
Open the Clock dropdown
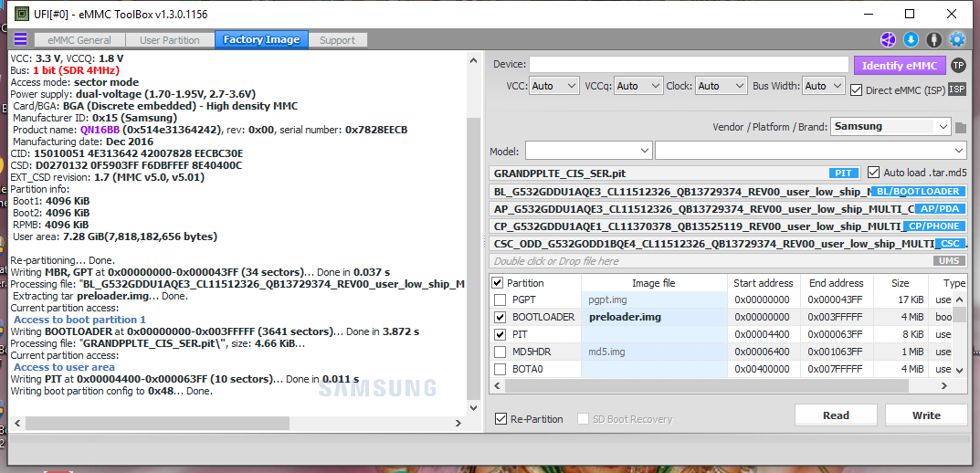coord(722,86)
